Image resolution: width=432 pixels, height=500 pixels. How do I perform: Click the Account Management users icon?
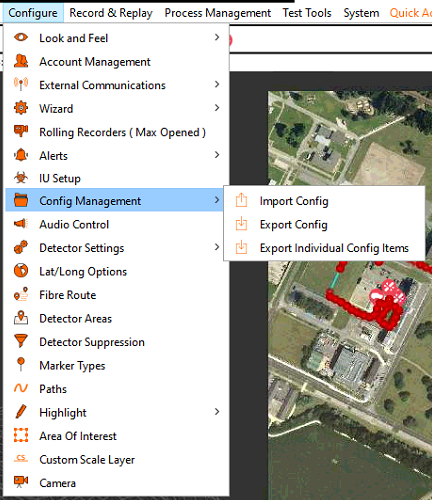coord(21,61)
